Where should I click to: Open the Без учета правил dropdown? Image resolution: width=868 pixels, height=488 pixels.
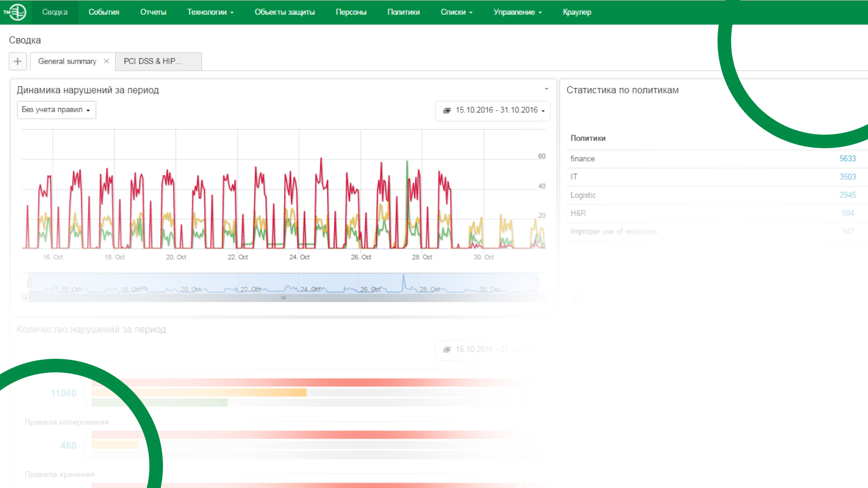[56, 110]
